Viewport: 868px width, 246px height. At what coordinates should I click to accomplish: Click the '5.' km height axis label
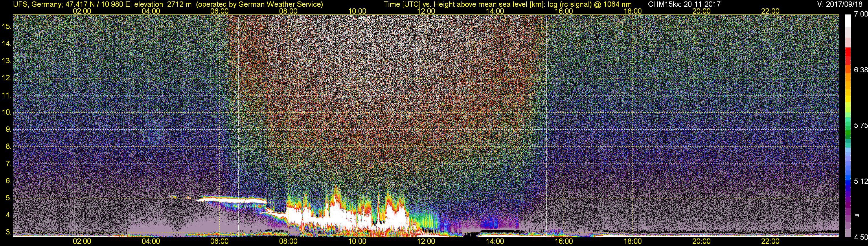[8, 198]
